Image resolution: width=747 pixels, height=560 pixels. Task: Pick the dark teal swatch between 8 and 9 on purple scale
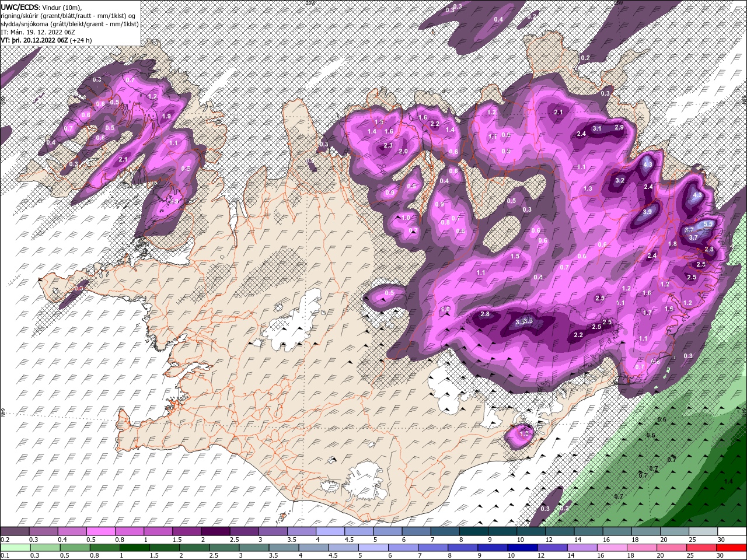tap(473, 531)
